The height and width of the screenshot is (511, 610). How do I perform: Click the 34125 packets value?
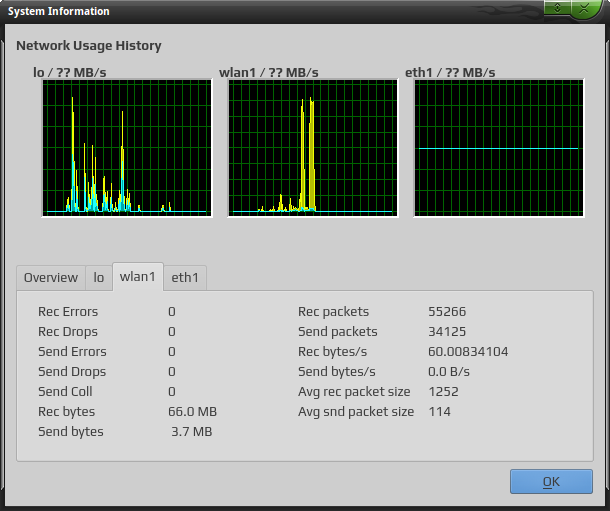tap(447, 332)
